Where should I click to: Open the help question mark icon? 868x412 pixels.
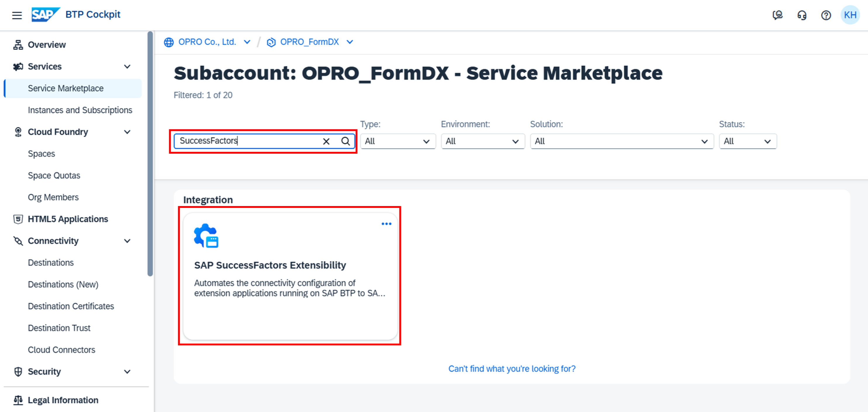click(826, 15)
